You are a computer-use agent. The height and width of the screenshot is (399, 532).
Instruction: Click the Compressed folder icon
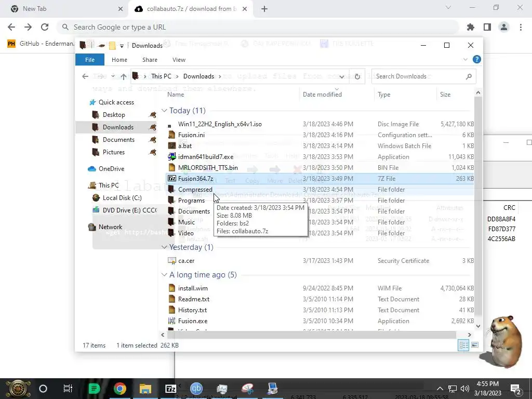coord(171,189)
